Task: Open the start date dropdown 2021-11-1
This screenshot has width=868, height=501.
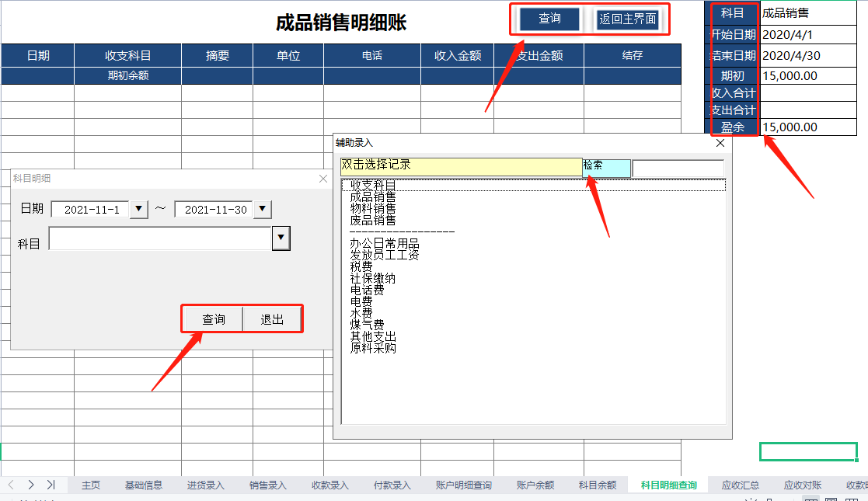Action: [x=138, y=209]
